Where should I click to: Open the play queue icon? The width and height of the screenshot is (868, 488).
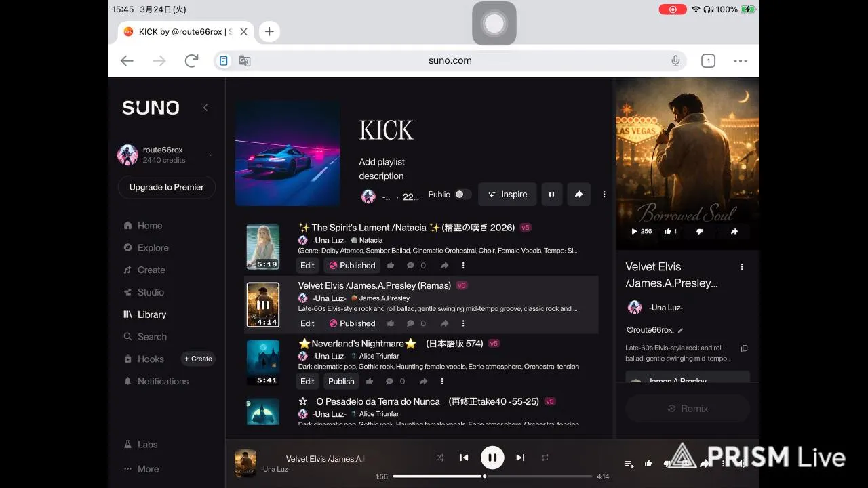pos(629,464)
